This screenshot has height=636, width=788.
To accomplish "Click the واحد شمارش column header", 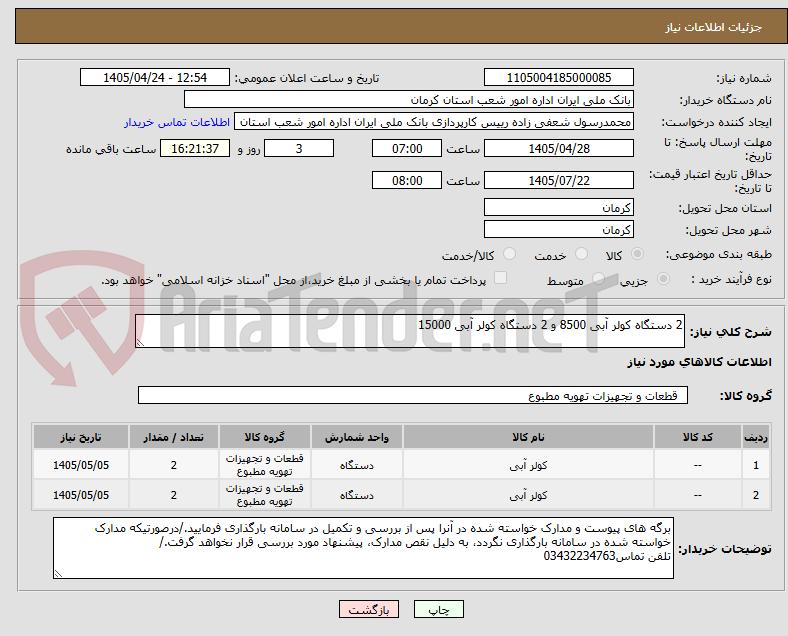I will (x=357, y=437).
